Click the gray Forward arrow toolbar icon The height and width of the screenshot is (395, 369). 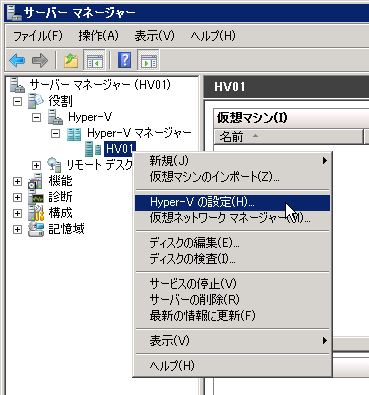40,61
